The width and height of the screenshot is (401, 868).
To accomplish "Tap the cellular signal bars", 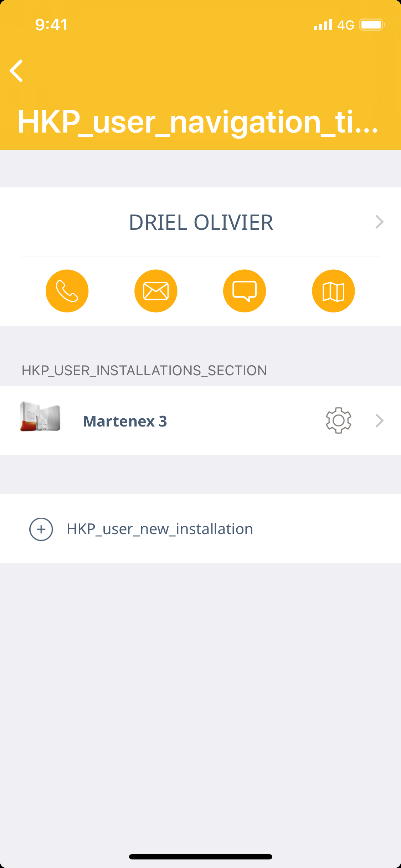I will tap(323, 25).
